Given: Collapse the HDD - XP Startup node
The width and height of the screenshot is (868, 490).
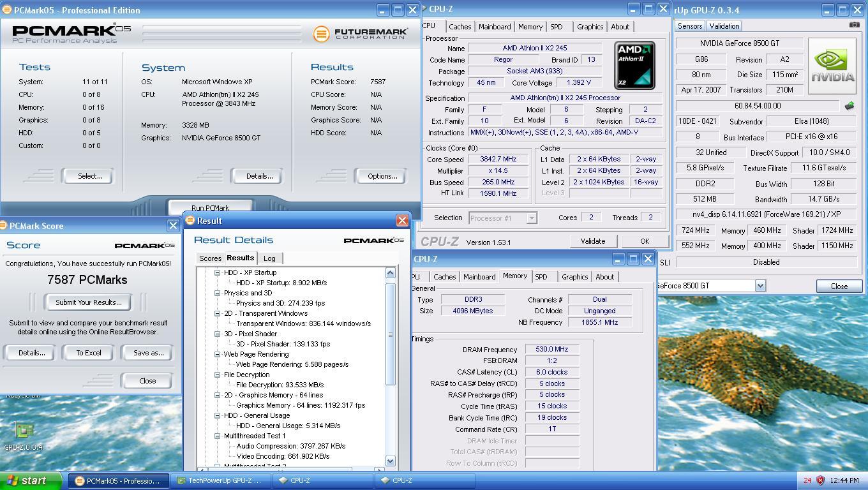Looking at the screenshot, I should (217, 272).
